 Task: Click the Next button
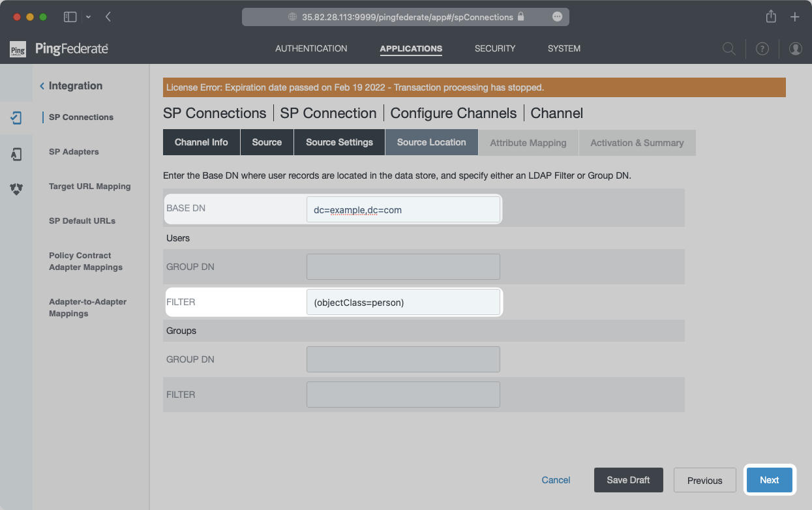pos(769,480)
